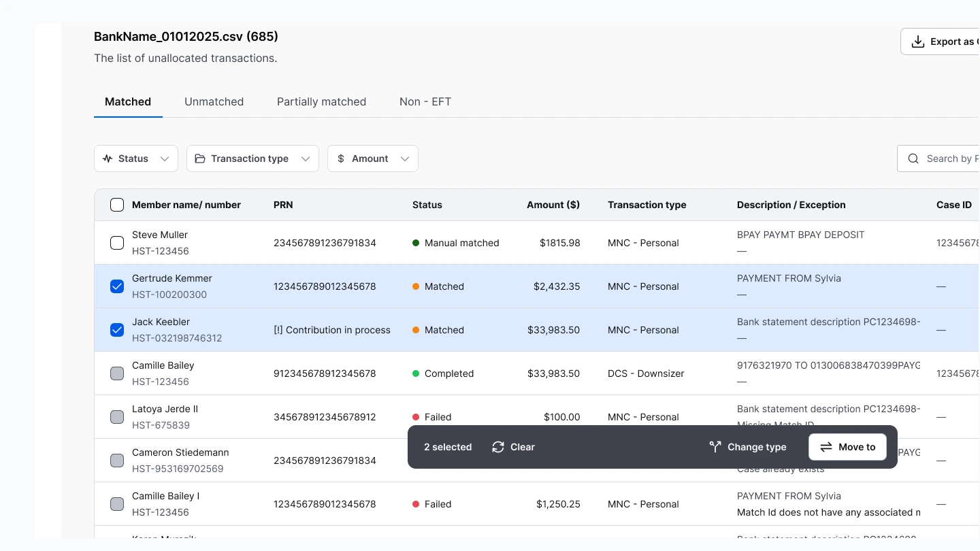
Task: Click the branch icon beside Change type
Action: [715, 447]
